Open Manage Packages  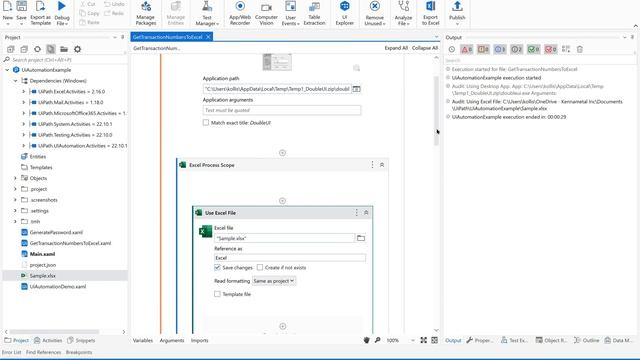pyautogui.click(x=146, y=7)
